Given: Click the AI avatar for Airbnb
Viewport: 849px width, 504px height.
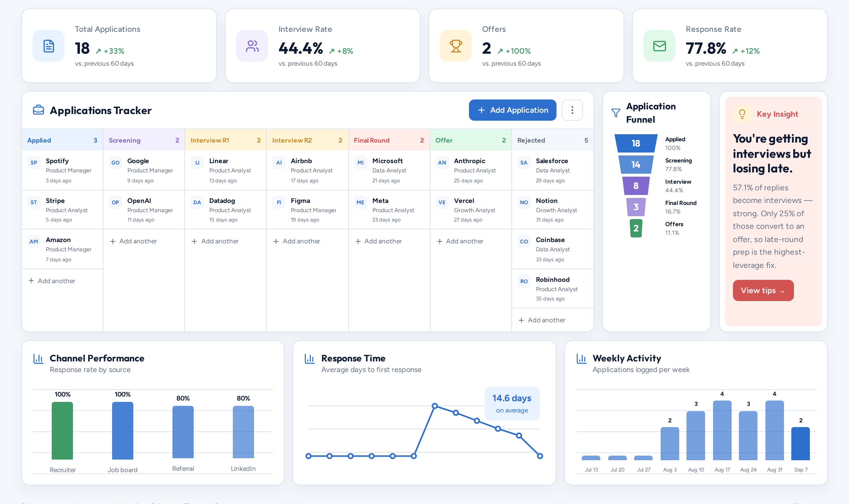Looking at the screenshot, I should click(x=279, y=163).
